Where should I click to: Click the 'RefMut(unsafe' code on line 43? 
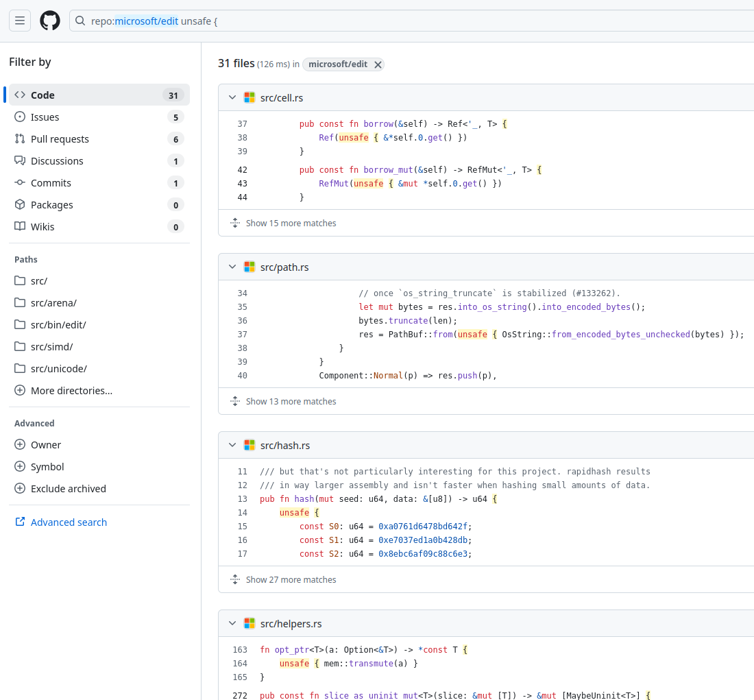pos(351,183)
